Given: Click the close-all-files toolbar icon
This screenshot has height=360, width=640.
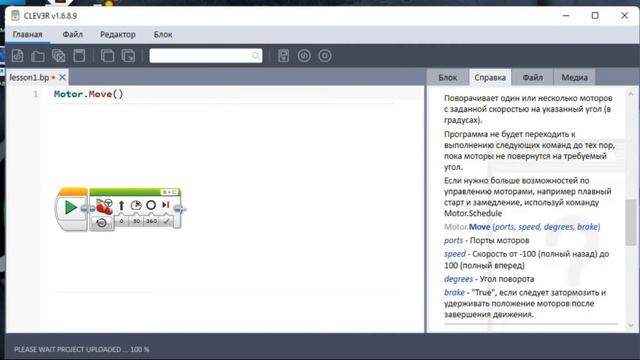Looking at the screenshot, I should [x=59, y=56].
